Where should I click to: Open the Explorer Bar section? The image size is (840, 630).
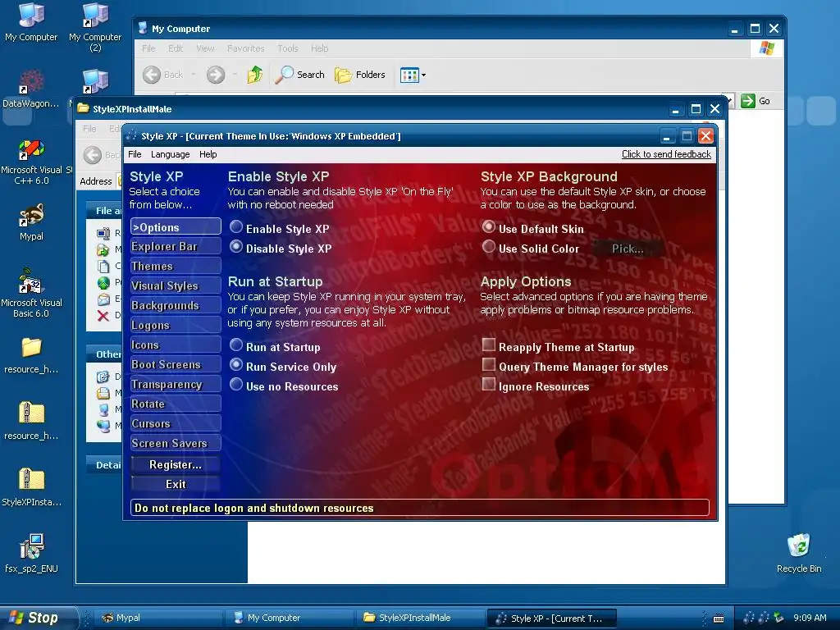[x=176, y=246]
